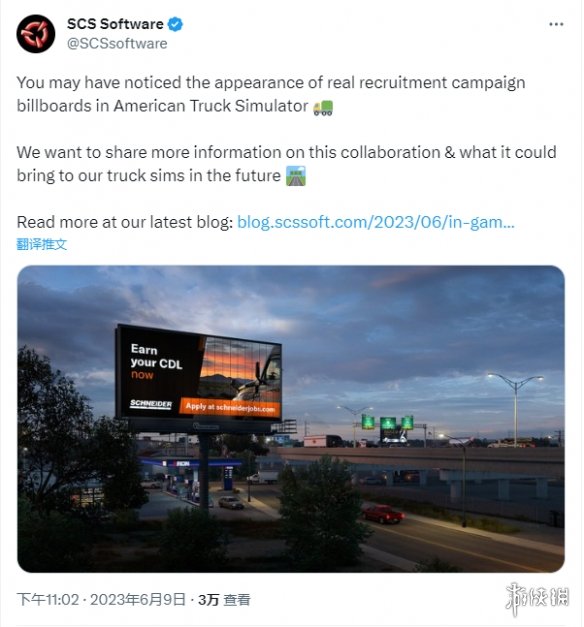Click the blue verified badge

click(175, 24)
